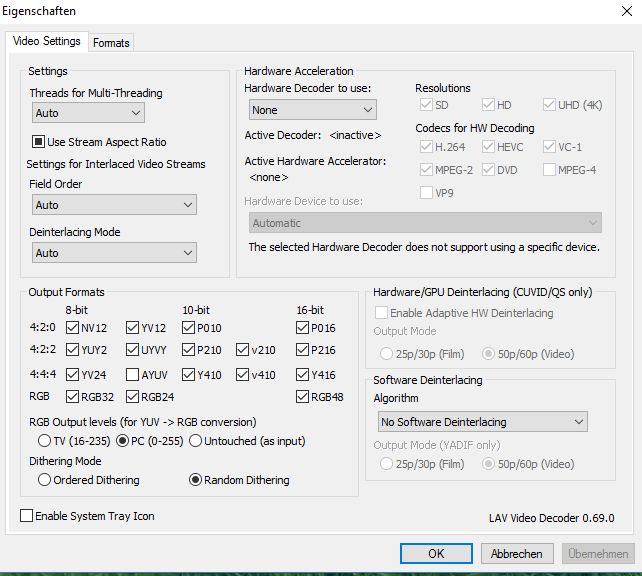Switch to the Formats tab

111,43
